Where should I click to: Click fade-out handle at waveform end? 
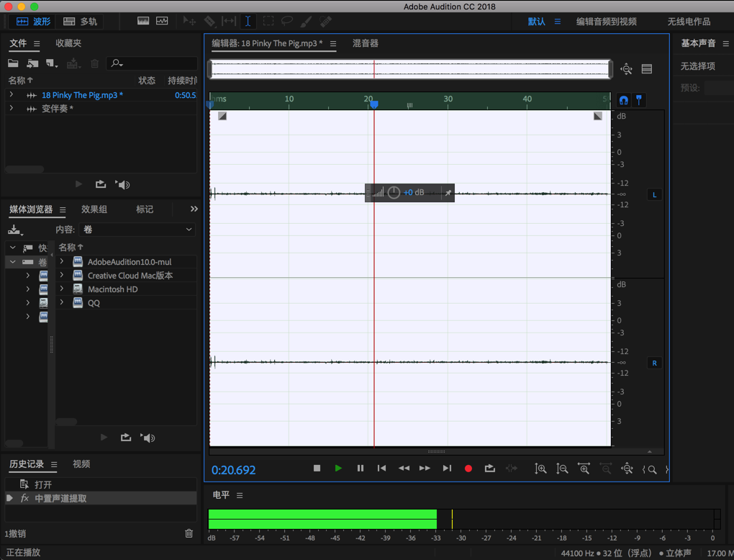click(x=598, y=116)
